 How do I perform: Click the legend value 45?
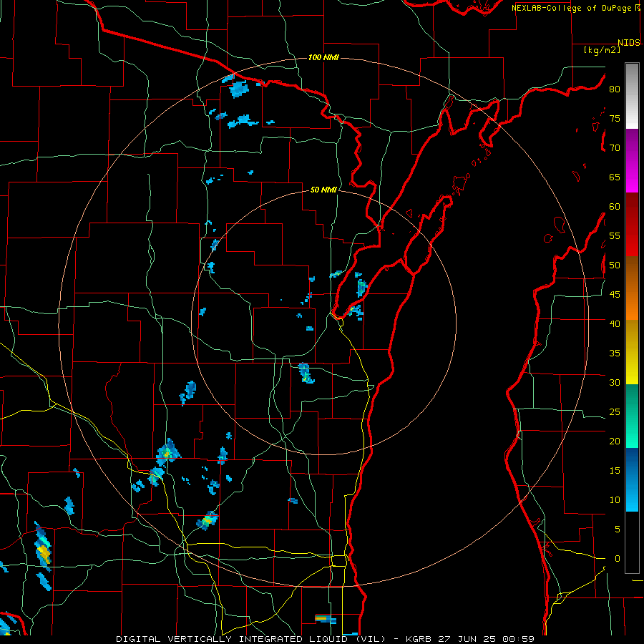[x=615, y=295]
